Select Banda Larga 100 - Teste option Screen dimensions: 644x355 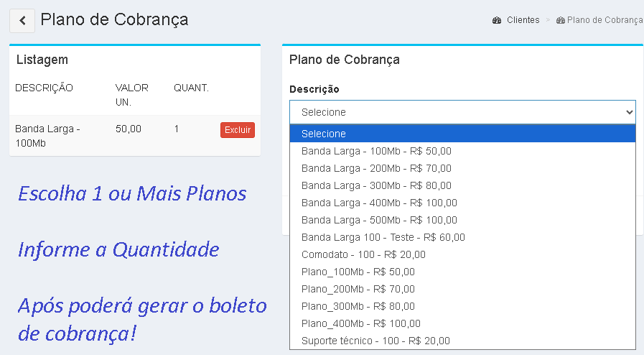pyautogui.click(x=383, y=237)
